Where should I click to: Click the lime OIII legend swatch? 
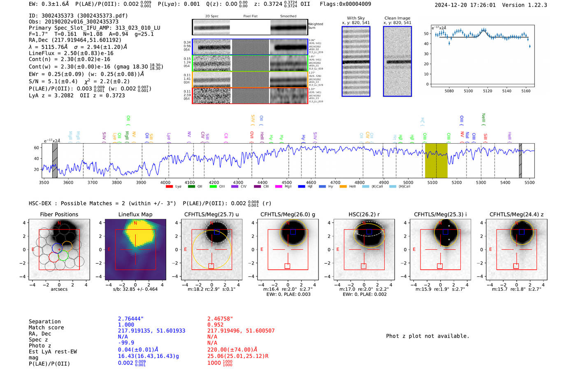[x=213, y=187]
